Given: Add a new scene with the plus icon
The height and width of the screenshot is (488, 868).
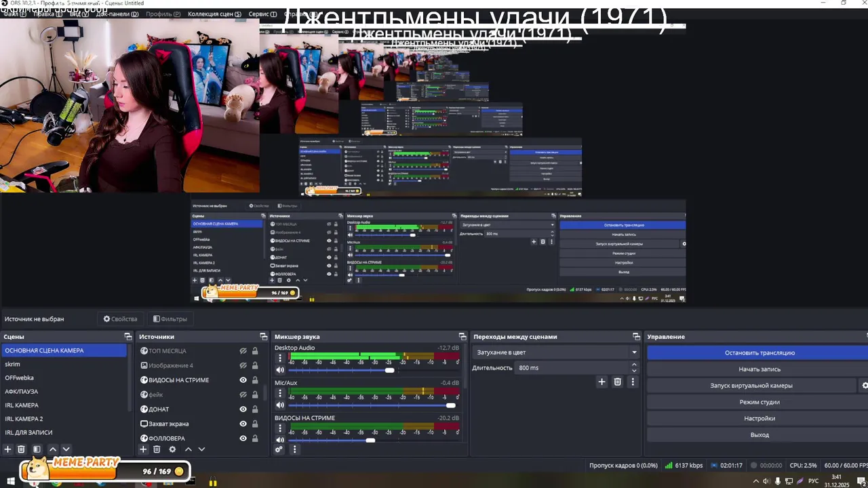Looking at the screenshot, I should [x=8, y=449].
